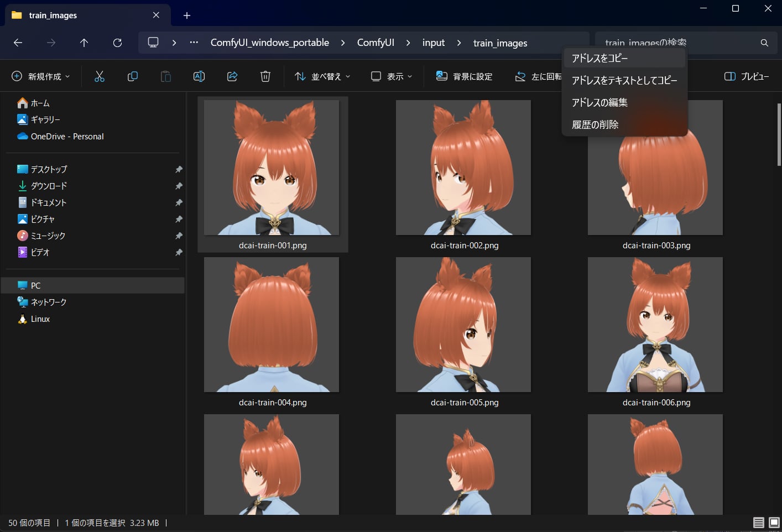782x532 pixels.
Task: Click train_images breadcrumb segment
Action: (x=501, y=43)
